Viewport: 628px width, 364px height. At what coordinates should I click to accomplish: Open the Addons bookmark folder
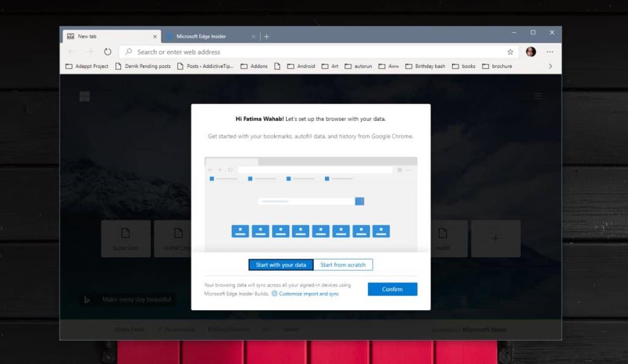255,66
